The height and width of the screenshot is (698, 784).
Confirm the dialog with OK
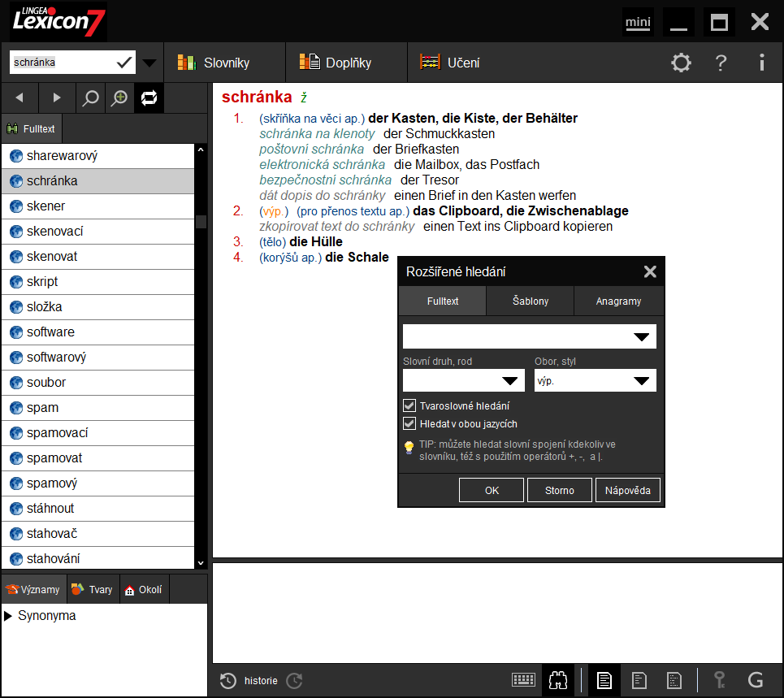click(x=491, y=489)
